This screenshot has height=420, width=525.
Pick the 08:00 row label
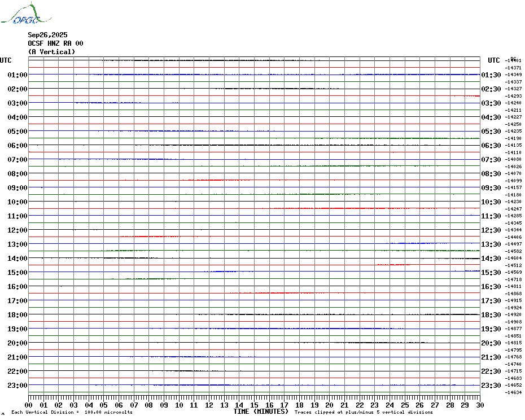point(17,173)
